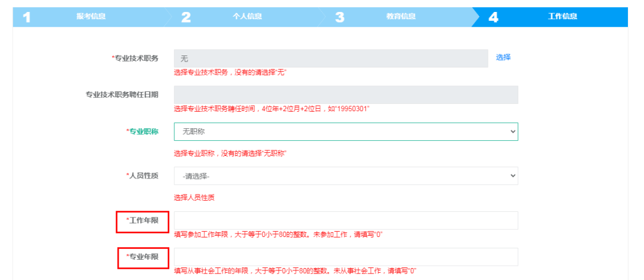644x280 pixels.
Task: Open the 教育信息 step tab
Action: coord(401,17)
